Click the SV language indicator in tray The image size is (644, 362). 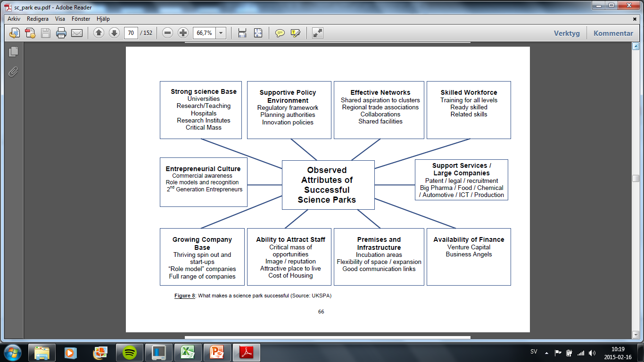[534, 352]
